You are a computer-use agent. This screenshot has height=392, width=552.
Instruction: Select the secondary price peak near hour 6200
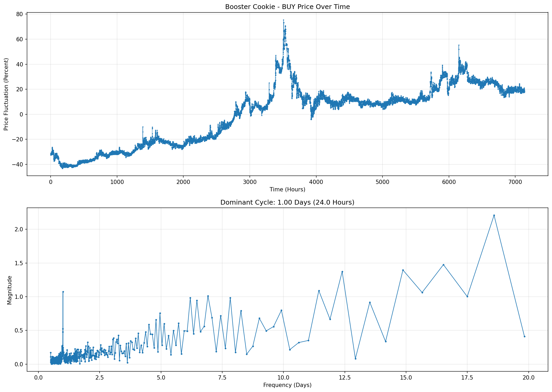pos(459,45)
